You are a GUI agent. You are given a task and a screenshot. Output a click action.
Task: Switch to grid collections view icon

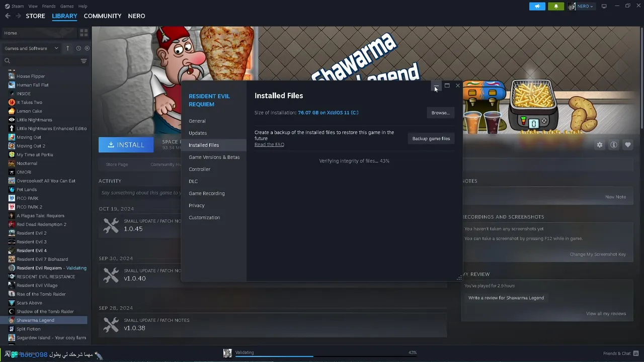click(84, 33)
